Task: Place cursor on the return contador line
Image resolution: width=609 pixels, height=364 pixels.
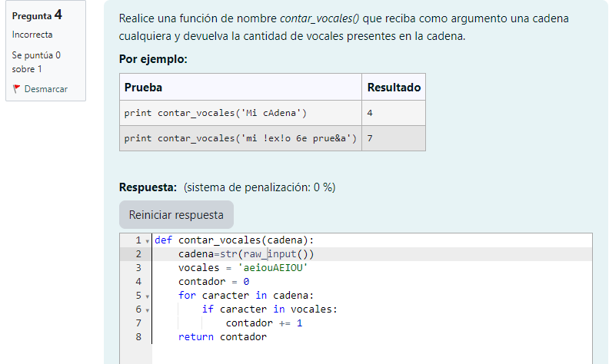Action: pyautogui.click(x=222, y=337)
